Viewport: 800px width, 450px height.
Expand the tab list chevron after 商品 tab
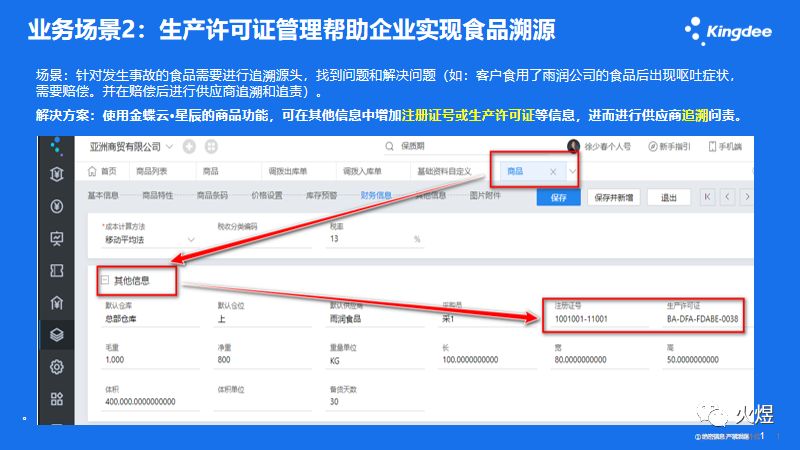click(572, 171)
